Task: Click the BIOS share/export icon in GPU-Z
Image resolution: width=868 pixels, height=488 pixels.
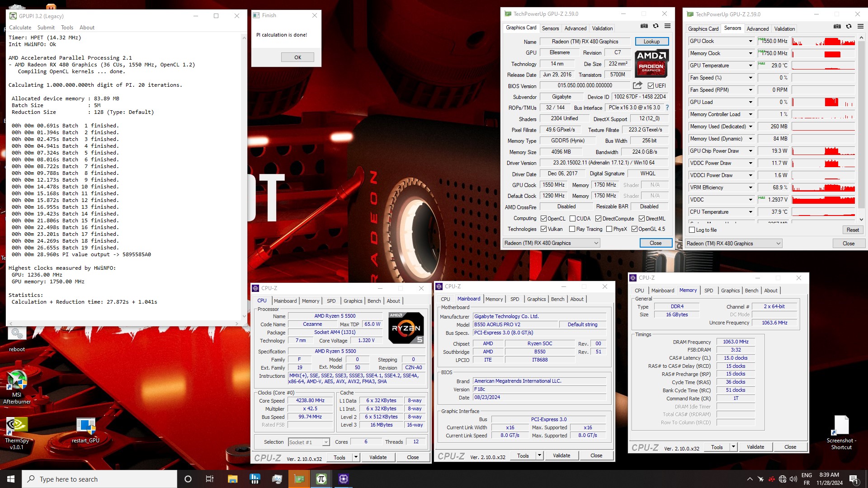Action: [637, 85]
